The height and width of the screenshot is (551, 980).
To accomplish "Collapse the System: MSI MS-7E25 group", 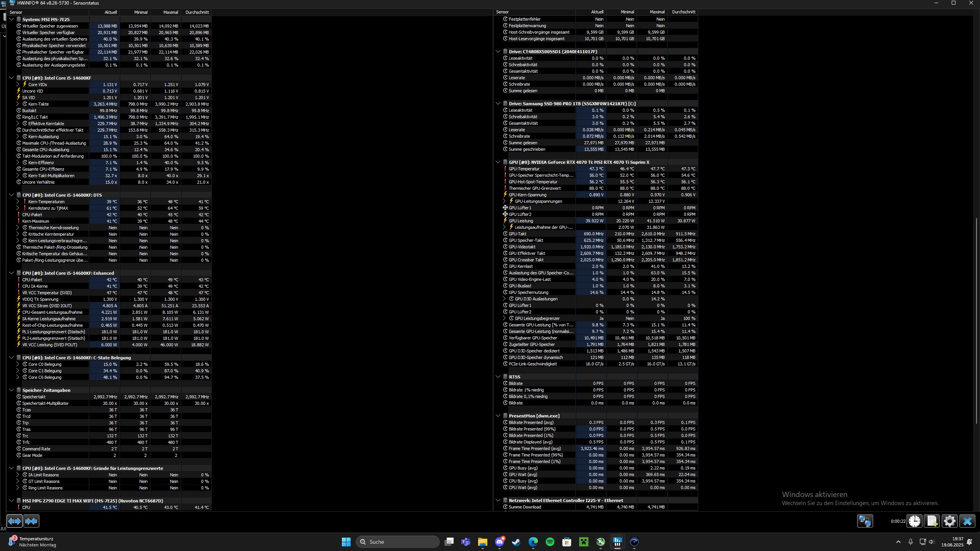I will (x=11, y=20).
